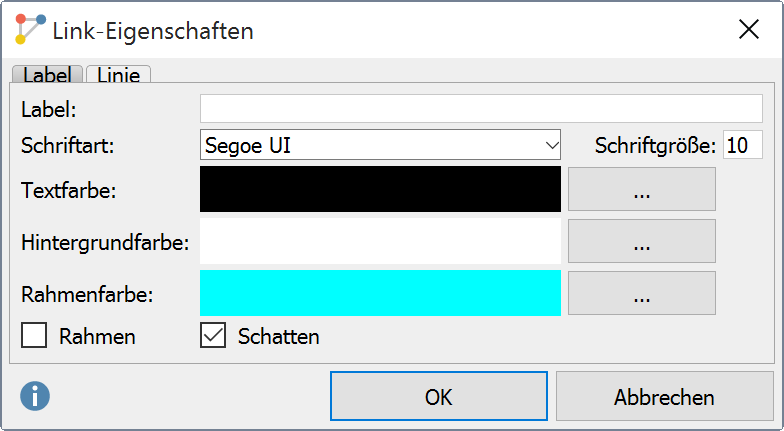The image size is (784, 431).
Task: Select the white Hintergrundfarbe swatch
Action: 380,241
